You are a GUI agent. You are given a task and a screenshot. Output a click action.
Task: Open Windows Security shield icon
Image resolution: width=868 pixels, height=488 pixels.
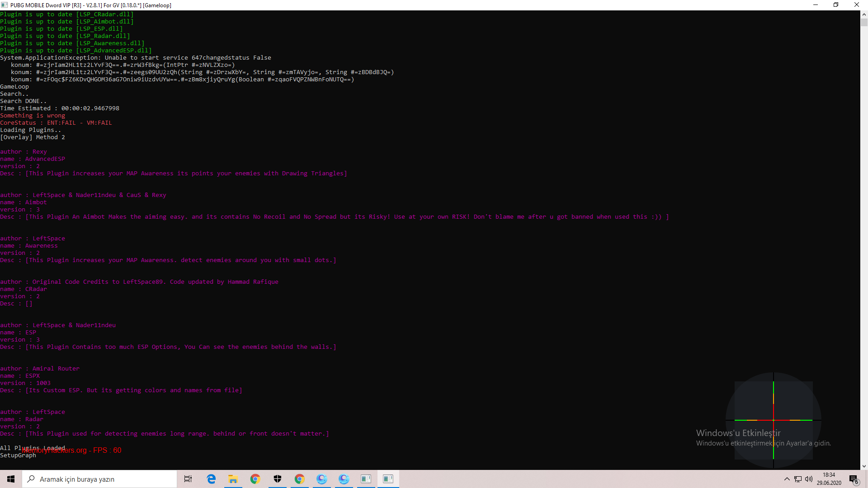click(278, 479)
